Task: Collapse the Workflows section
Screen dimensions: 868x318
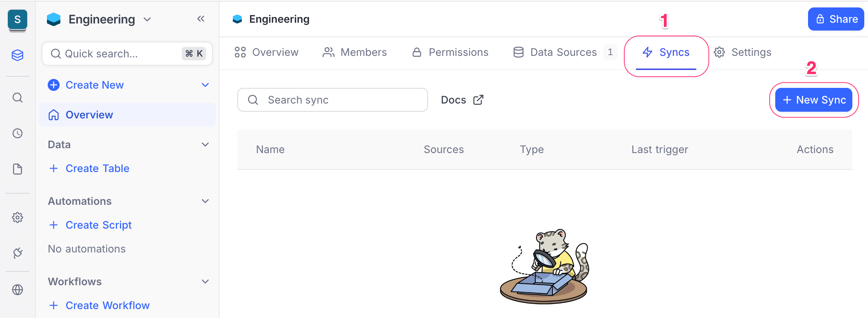Action: click(x=205, y=282)
